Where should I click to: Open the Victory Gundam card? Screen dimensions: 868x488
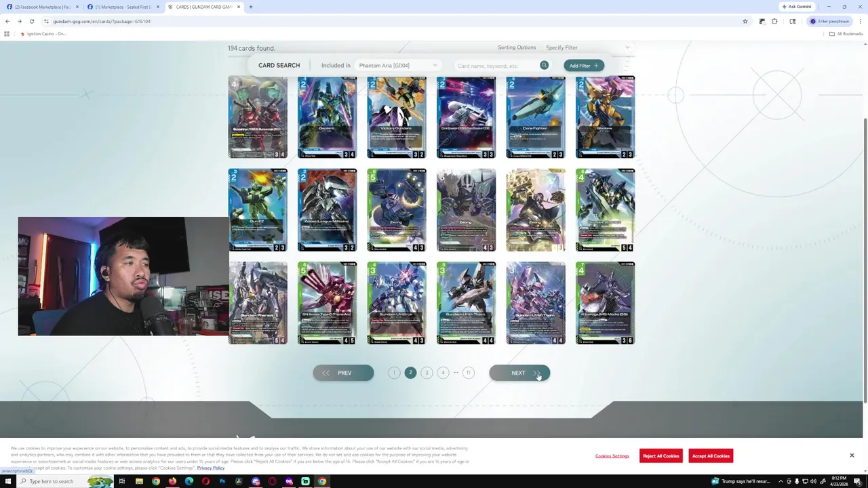click(x=397, y=117)
